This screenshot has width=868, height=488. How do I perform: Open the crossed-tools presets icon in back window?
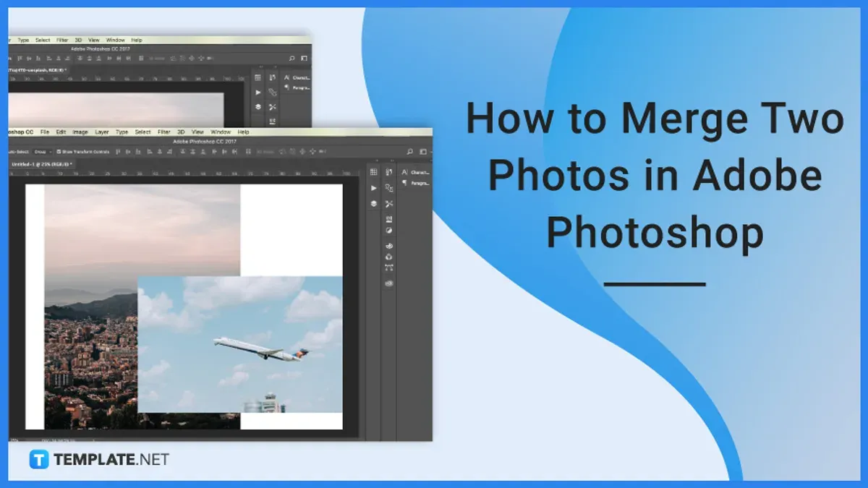pyautogui.click(x=273, y=106)
